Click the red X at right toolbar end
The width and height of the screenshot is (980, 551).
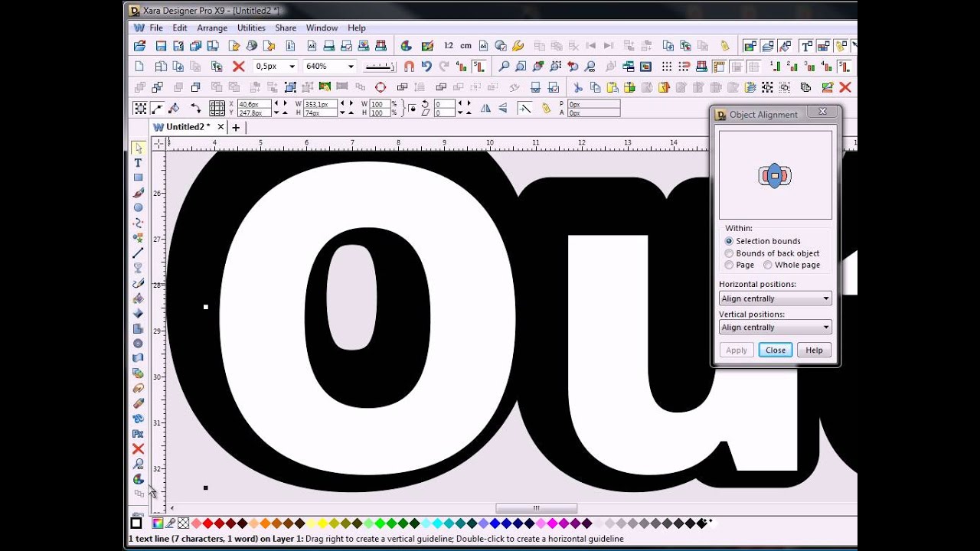845,87
